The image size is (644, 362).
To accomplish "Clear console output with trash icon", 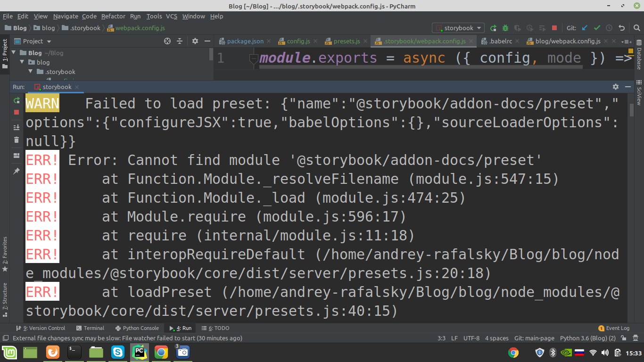I will click(17, 140).
